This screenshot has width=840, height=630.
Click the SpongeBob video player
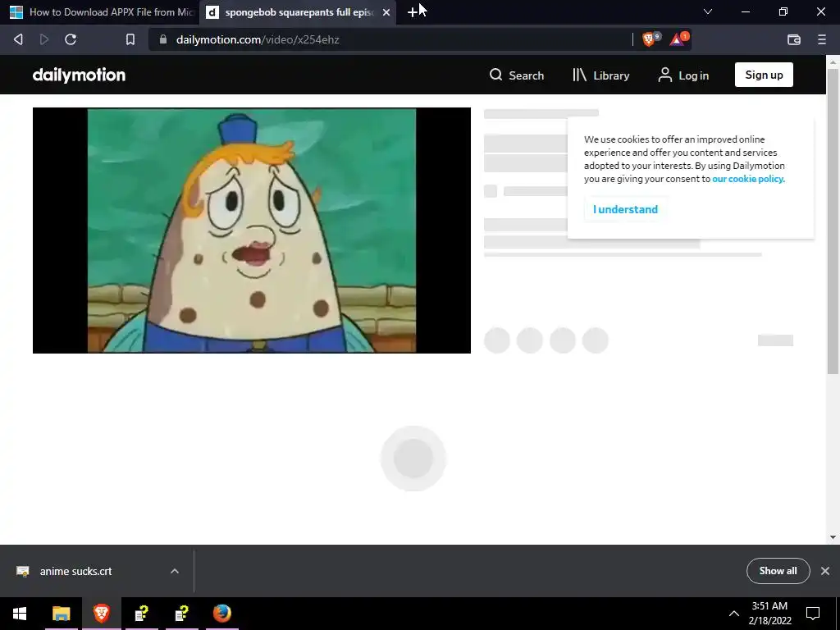252,231
